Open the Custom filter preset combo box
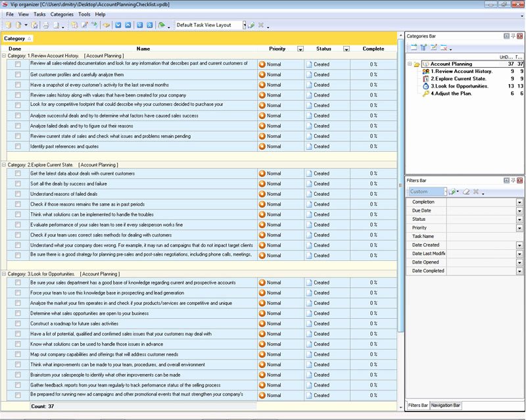The image size is (526, 420). tap(428, 191)
